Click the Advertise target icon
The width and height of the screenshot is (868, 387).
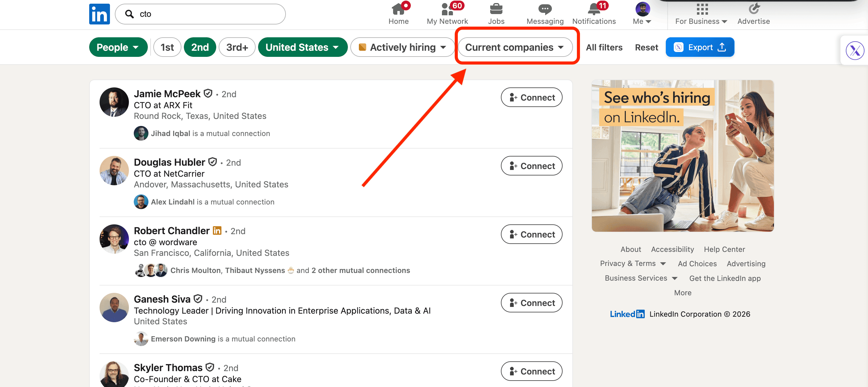(753, 9)
